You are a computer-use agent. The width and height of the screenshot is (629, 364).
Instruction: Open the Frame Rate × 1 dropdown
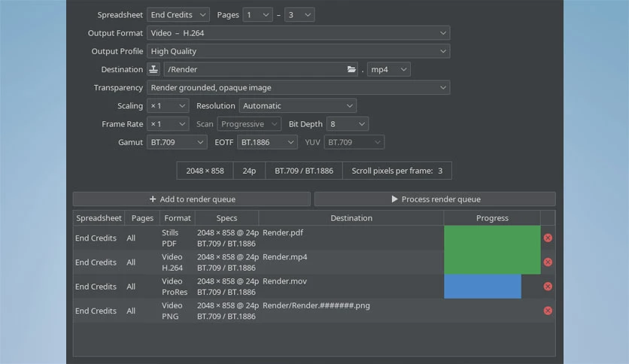click(168, 124)
